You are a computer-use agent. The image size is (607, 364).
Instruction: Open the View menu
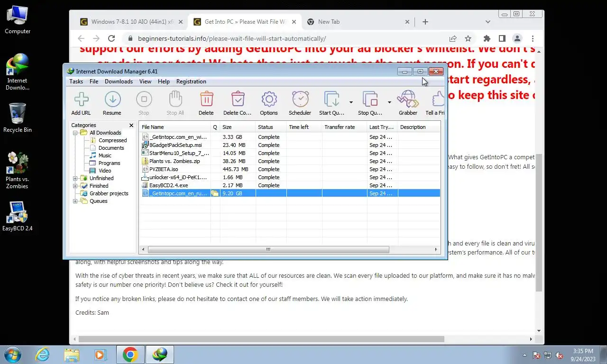(x=145, y=82)
